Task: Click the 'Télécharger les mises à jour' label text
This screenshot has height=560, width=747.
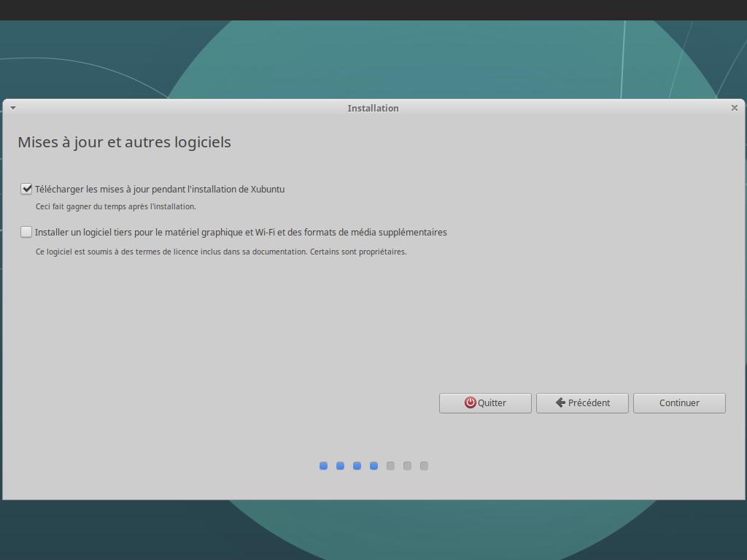Action: (x=160, y=189)
